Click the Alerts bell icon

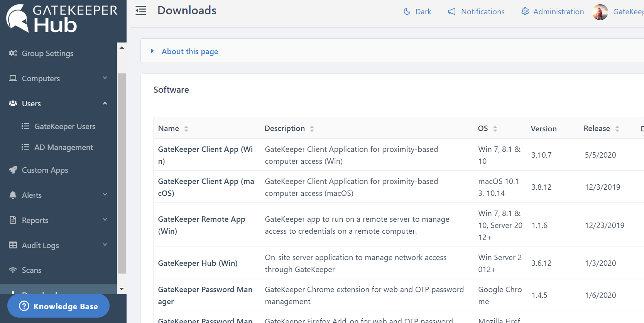(x=13, y=195)
